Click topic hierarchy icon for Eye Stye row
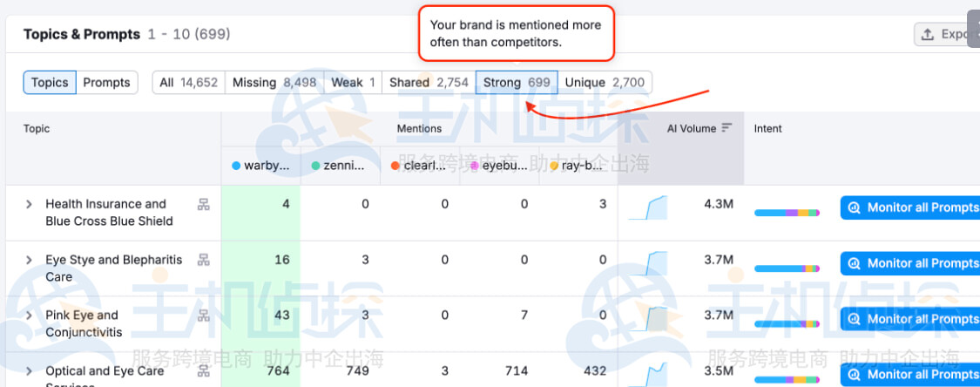The height and width of the screenshot is (387, 980). point(204,260)
